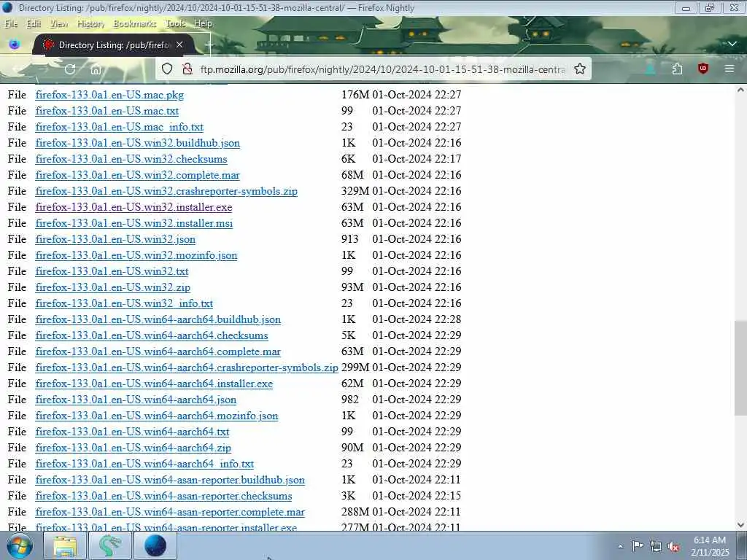The width and height of the screenshot is (747, 560).
Task: Open firefox-133.0a1.en-US.mac_info.txt link
Action: tap(119, 127)
